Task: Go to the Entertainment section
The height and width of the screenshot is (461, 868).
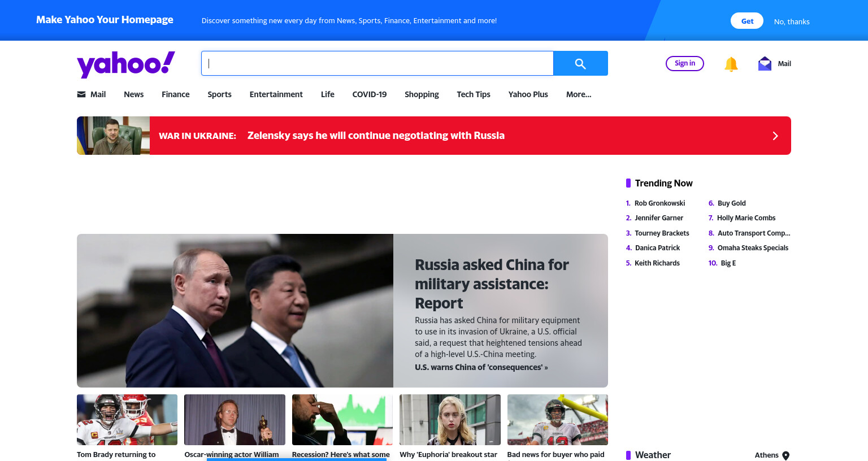Action: (x=276, y=94)
